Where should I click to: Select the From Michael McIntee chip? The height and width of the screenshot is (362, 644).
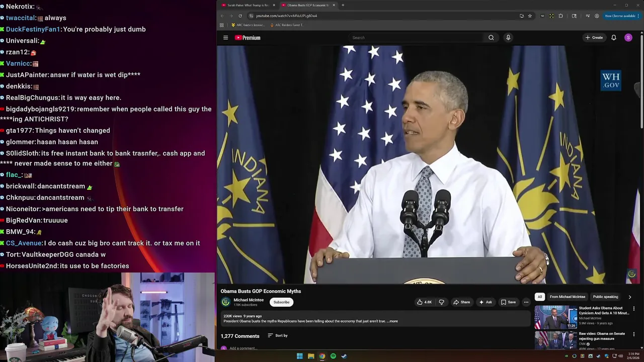[x=568, y=297]
